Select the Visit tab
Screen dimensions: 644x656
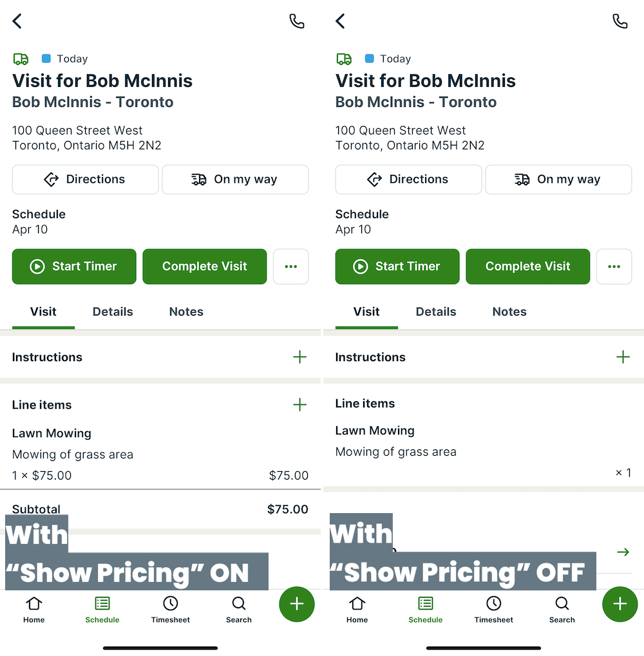click(x=43, y=312)
